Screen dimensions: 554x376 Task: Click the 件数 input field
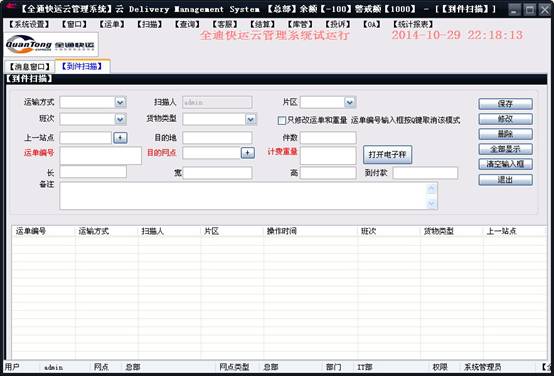328,137
